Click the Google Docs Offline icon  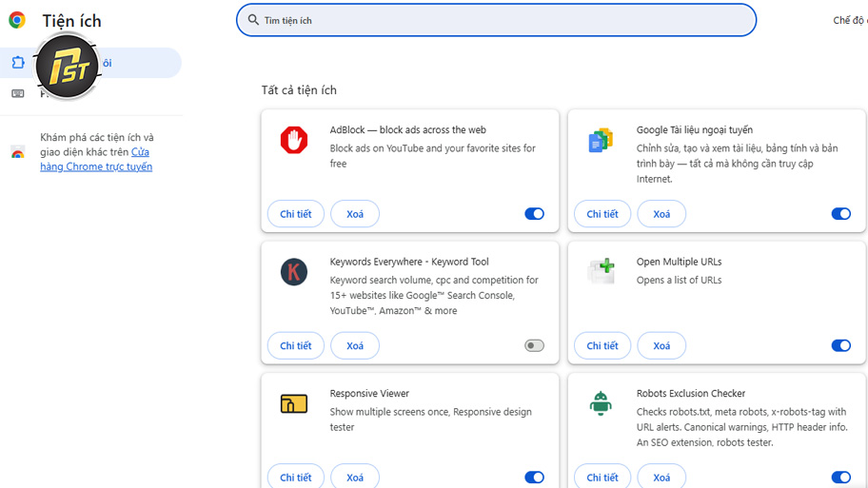point(601,140)
